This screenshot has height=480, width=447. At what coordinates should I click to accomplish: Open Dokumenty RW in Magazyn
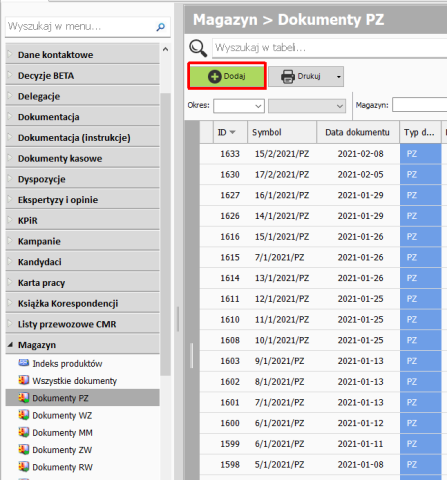tap(62, 467)
